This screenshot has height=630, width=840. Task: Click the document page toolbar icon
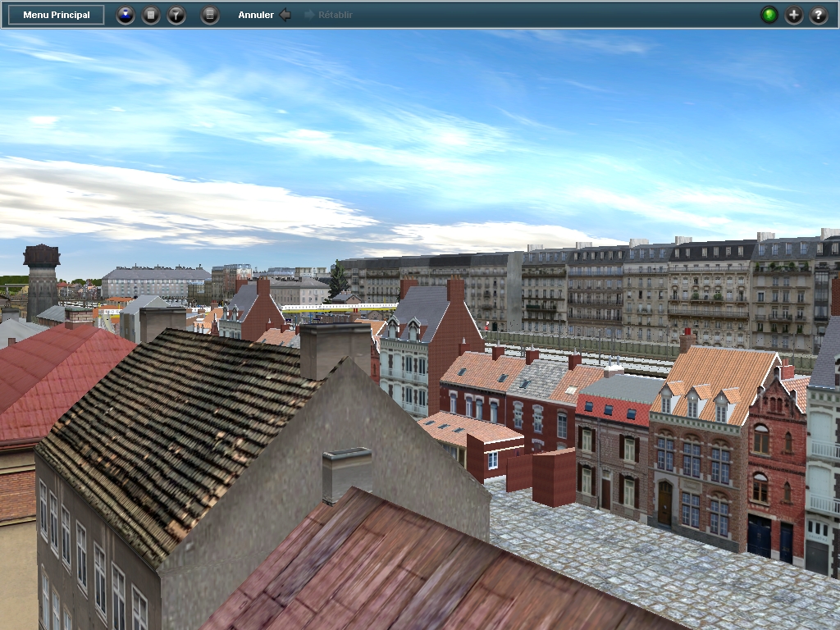point(151,15)
